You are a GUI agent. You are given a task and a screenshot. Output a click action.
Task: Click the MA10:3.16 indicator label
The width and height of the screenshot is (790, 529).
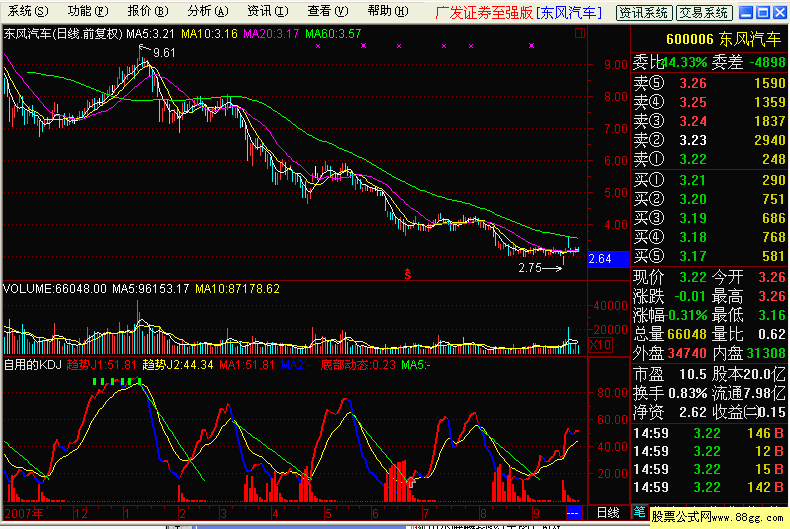(x=209, y=34)
